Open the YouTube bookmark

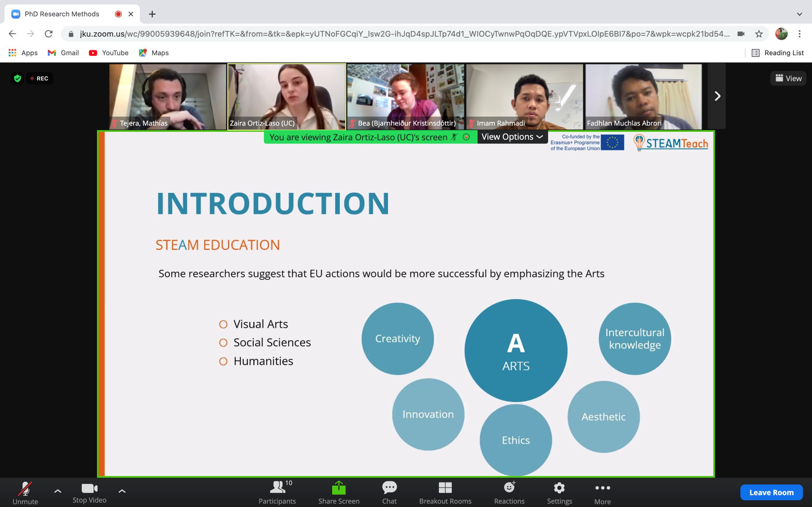click(109, 53)
